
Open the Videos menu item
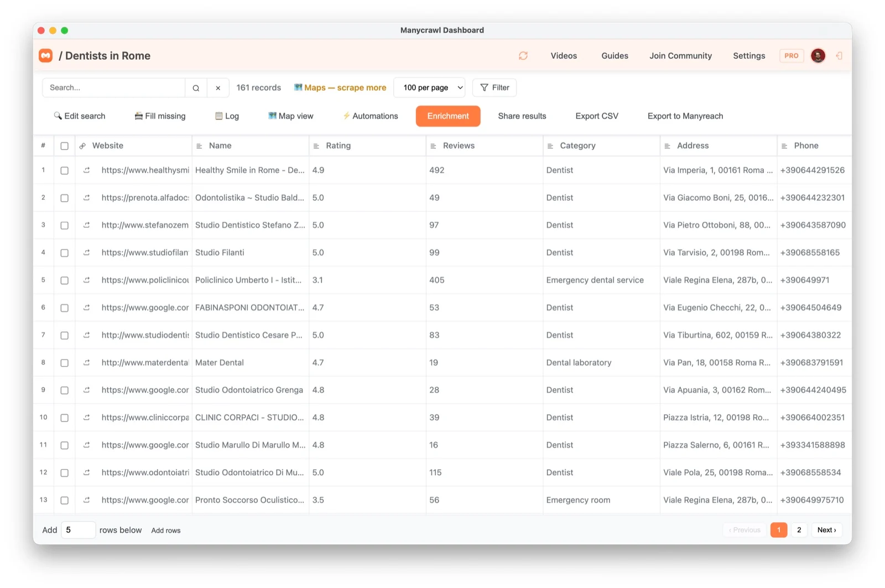coord(564,56)
